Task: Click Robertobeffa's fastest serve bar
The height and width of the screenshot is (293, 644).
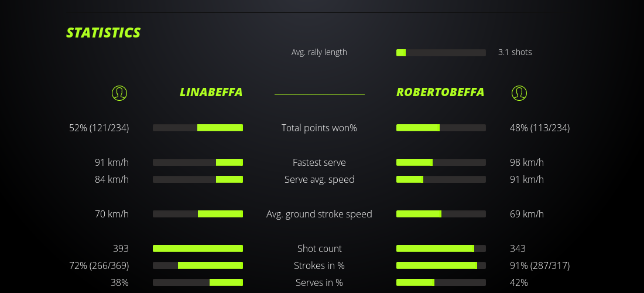Action: point(441,162)
